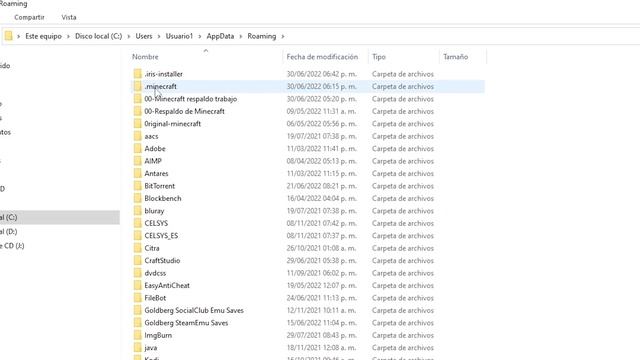Image resolution: width=640 pixels, height=360 pixels.
Task: Click the folder icon in address bar
Action: coord(9,36)
